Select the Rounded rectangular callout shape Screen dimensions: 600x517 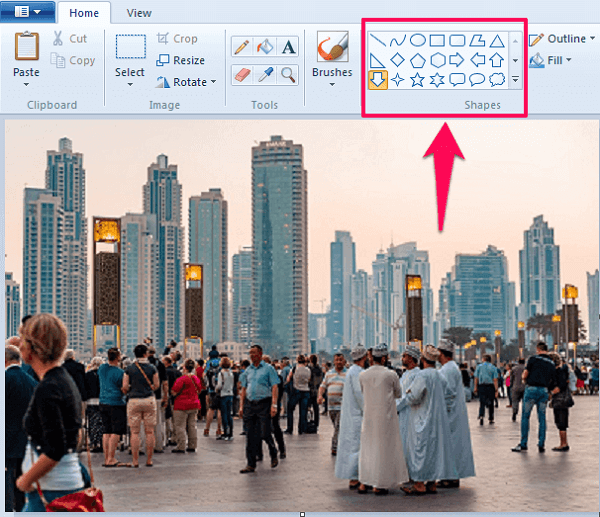[x=457, y=80]
